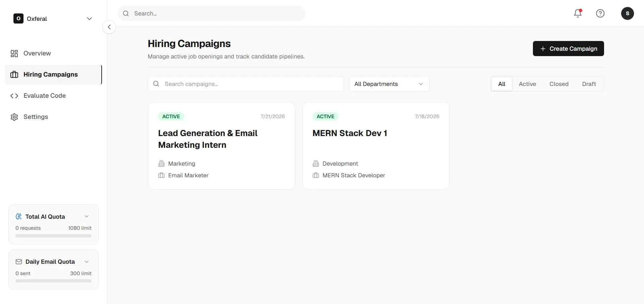The width and height of the screenshot is (644, 304).
Task: Click the ACTIVE badge on MERN Stack card
Action: [x=326, y=117]
